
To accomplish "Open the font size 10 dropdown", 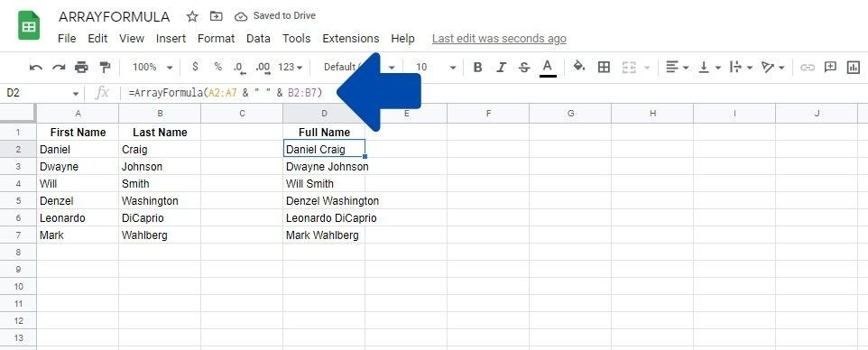I will pyautogui.click(x=436, y=68).
